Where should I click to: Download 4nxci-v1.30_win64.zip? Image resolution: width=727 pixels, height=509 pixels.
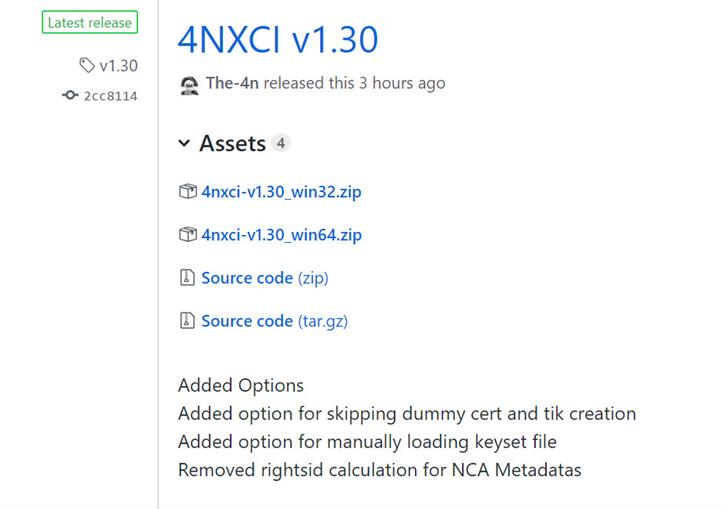click(x=281, y=235)
